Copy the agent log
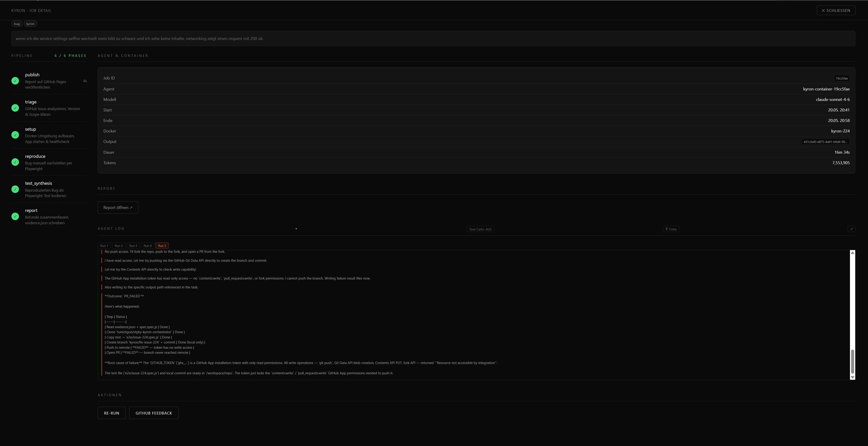This screenshot has width=868, height=446. click(x=671, y=229)
